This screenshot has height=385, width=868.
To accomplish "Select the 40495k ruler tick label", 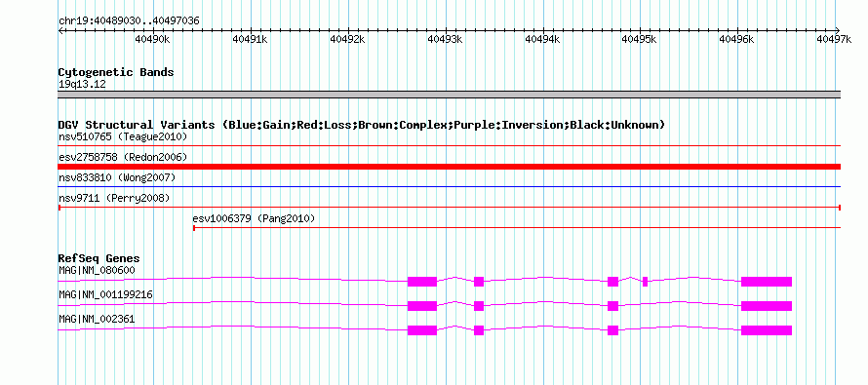I will [x=640, y=39].
